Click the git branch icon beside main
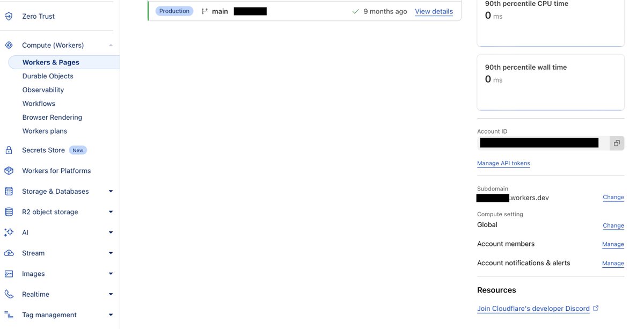Image resolution: width=644 pixels, height=329 pixels. (x=204, y=11)
